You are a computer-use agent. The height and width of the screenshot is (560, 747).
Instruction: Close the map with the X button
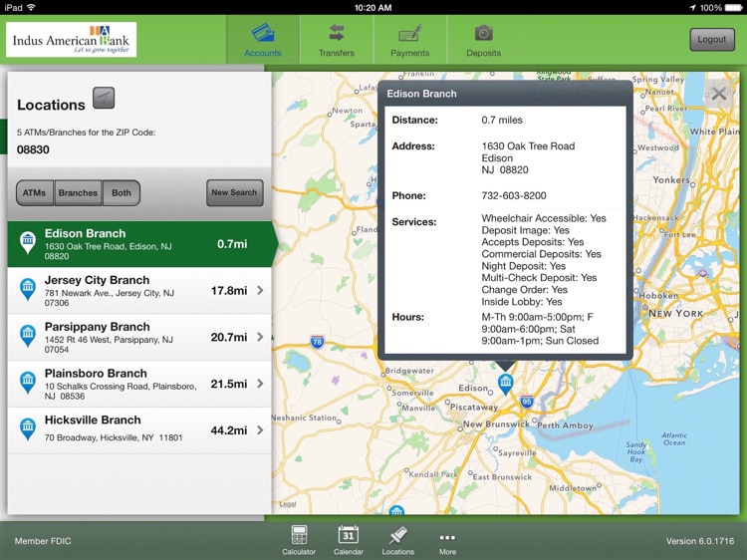tap(718, 94)
